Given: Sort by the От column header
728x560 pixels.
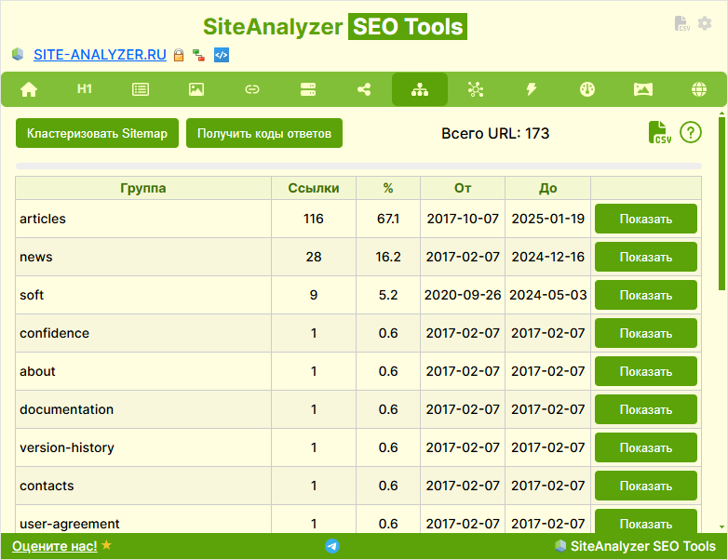Looking at the screenshot, I should (x=463, y=188).
